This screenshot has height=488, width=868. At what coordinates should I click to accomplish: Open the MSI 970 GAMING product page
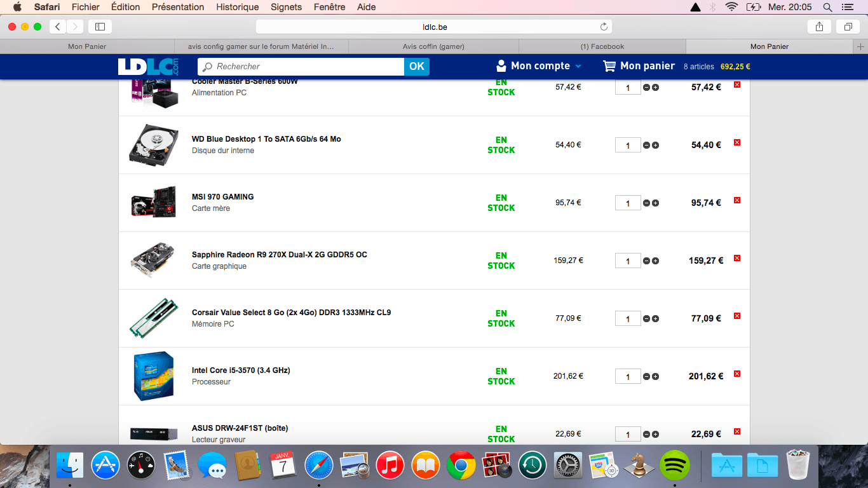[x=222, y=197]
